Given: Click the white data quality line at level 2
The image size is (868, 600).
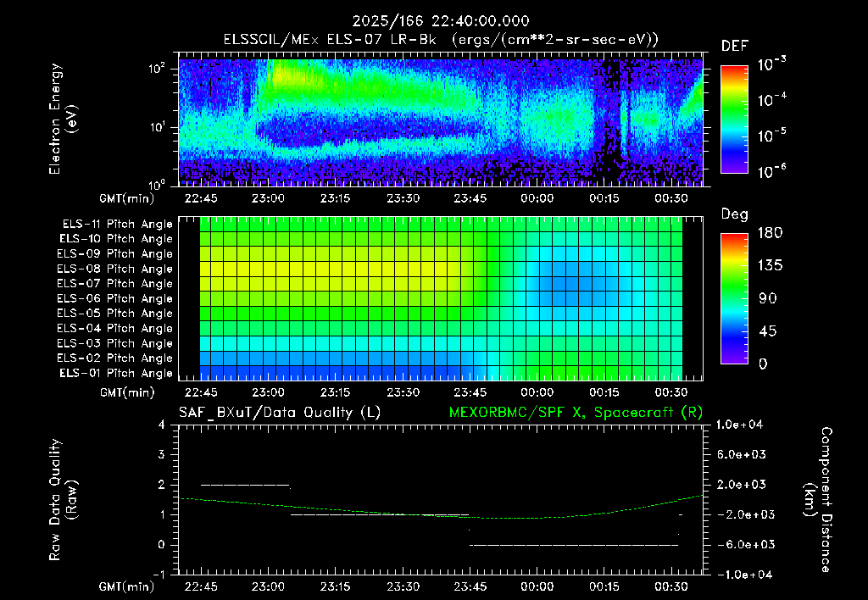Looking at the screenshot, I should (245, 485).
